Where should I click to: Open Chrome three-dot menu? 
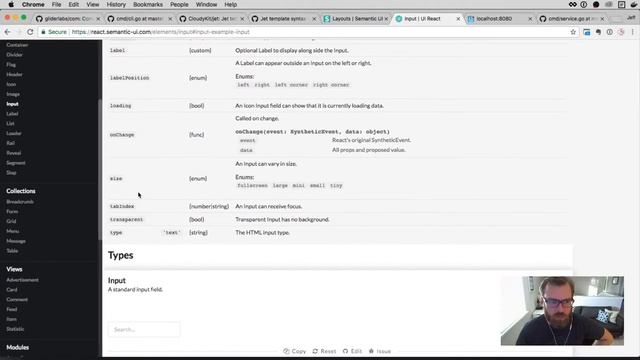(633, 32)
